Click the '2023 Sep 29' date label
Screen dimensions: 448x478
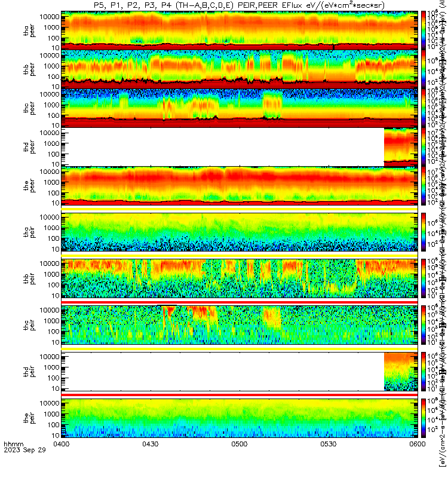(x=24, y=450)
